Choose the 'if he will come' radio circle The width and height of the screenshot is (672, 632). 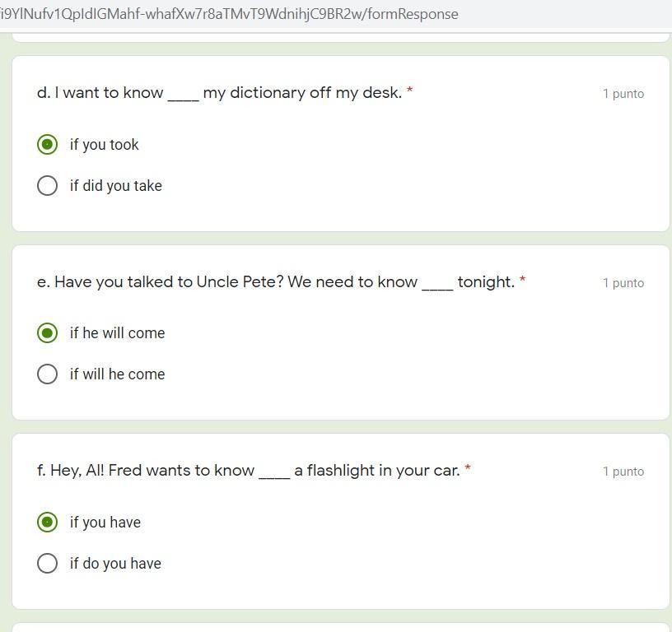tap(48, 333)
